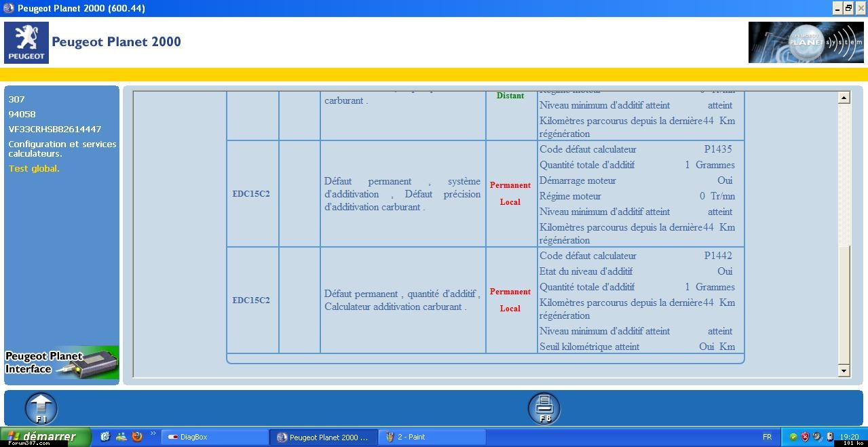Click the vertical scrollbar thumb

point(844,305)
